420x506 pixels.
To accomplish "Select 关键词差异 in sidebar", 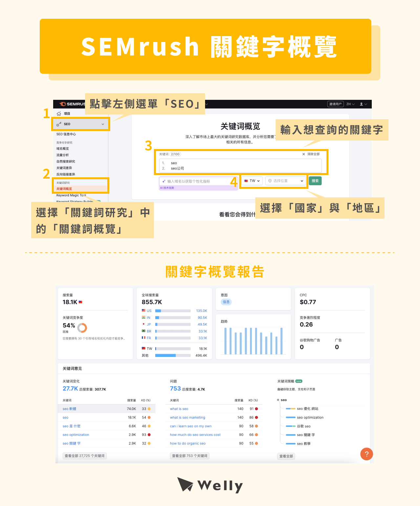I will (64, 168).
